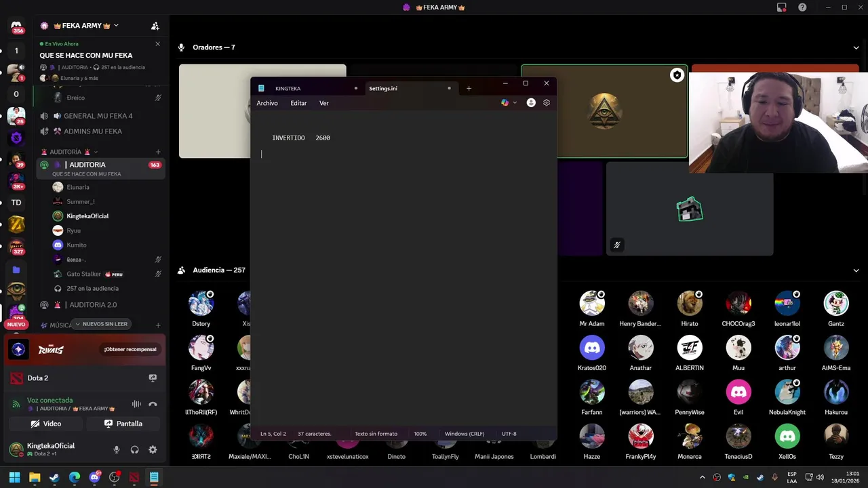868x488 pixels.
Task: Click the ESP LAA keyboard language indicator
Action: click(792, 477)
